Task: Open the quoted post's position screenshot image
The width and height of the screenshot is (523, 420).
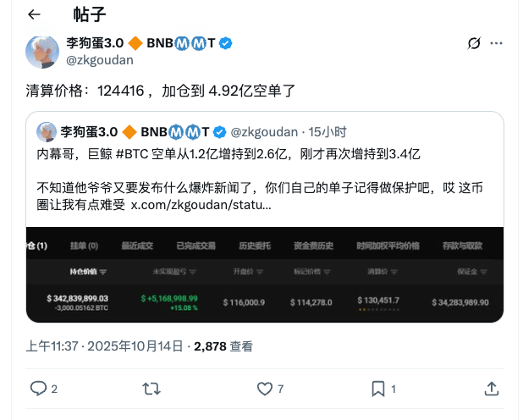Action: point(265,274)
